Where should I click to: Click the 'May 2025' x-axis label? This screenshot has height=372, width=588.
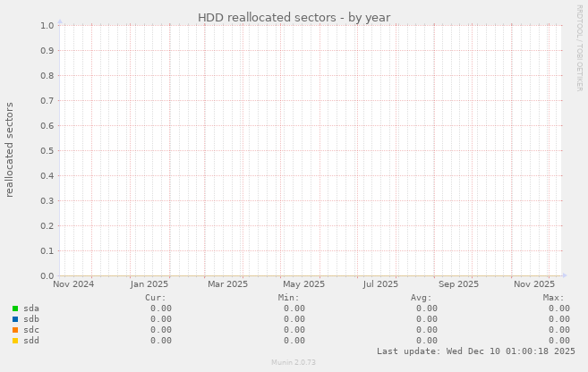[x=303, y=284]
